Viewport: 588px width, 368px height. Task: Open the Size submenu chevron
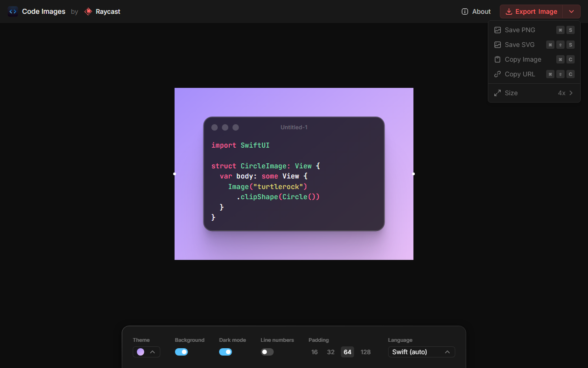click(x=571, y=93)
